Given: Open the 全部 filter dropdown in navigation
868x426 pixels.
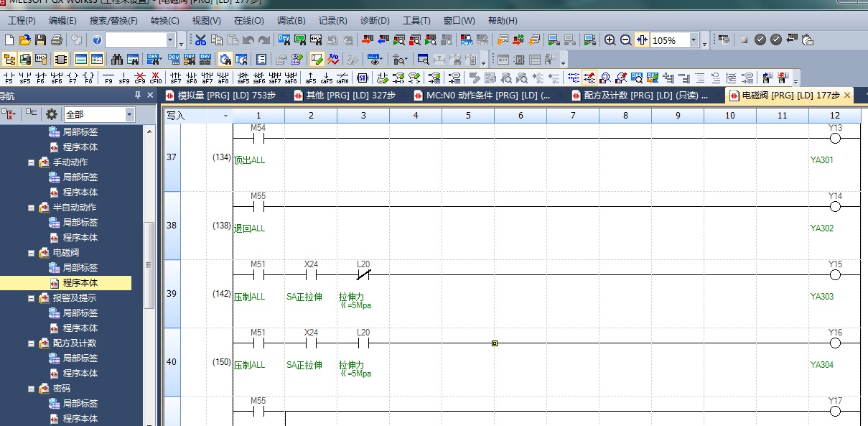Looking at the screenshot, I should pos(129,114).
